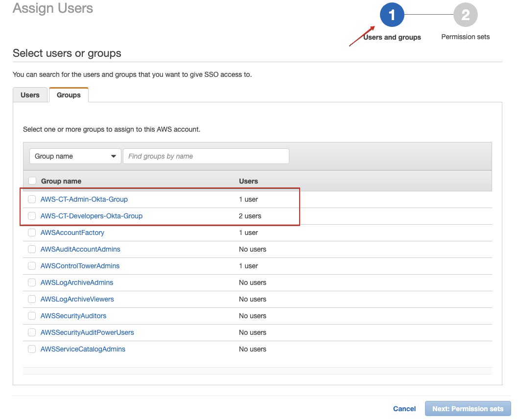
Task: Click the step 2 Permission sets circle
Action: (466, 15)
